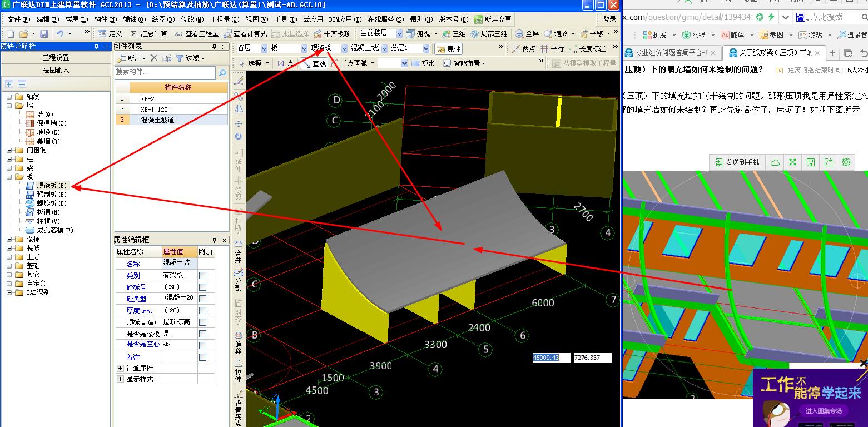Click the 工程设置 navigation button

click(x=56, y=58)
